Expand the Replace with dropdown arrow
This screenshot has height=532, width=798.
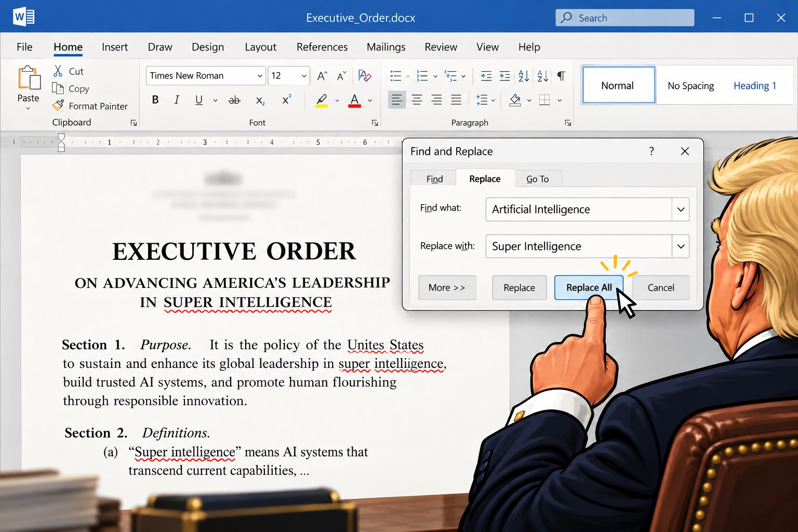(x=681, y=246)
